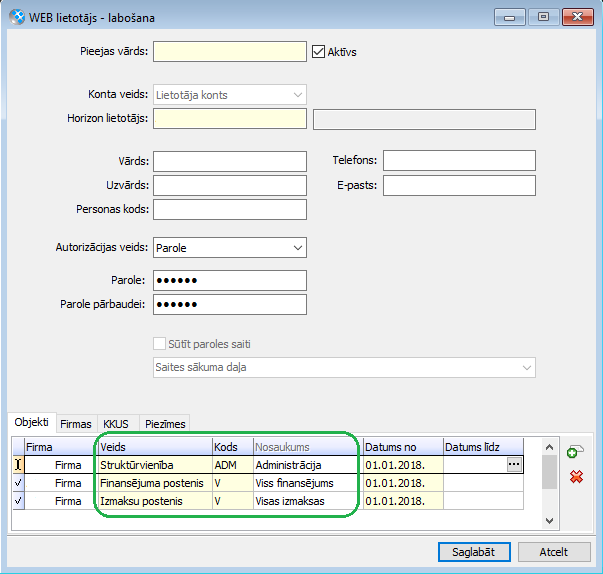Minimize the WEB lietotājs window
Image resolution: width=603 pixels, height=574 pixels.
coord(510,17)
